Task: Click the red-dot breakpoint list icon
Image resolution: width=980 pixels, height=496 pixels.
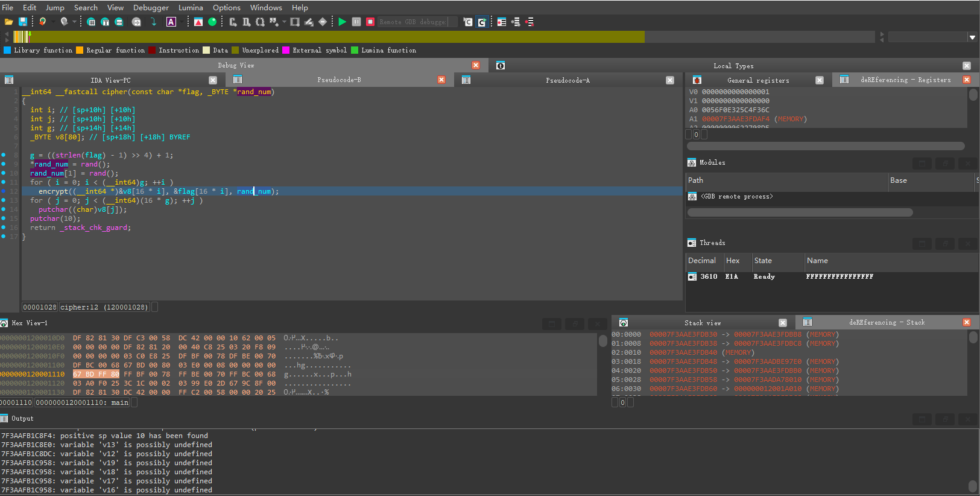Action: click(502, 22)
